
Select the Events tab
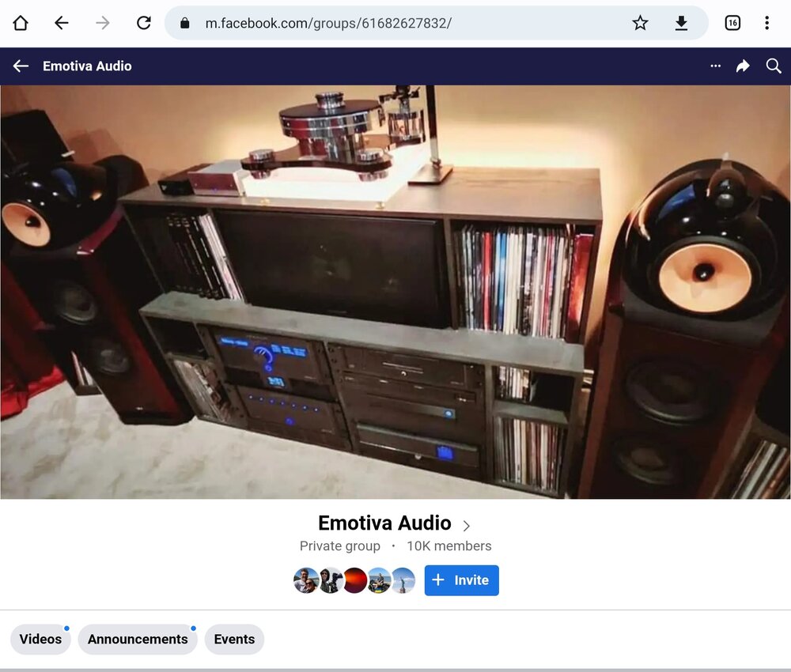click(x=234, y=640)
